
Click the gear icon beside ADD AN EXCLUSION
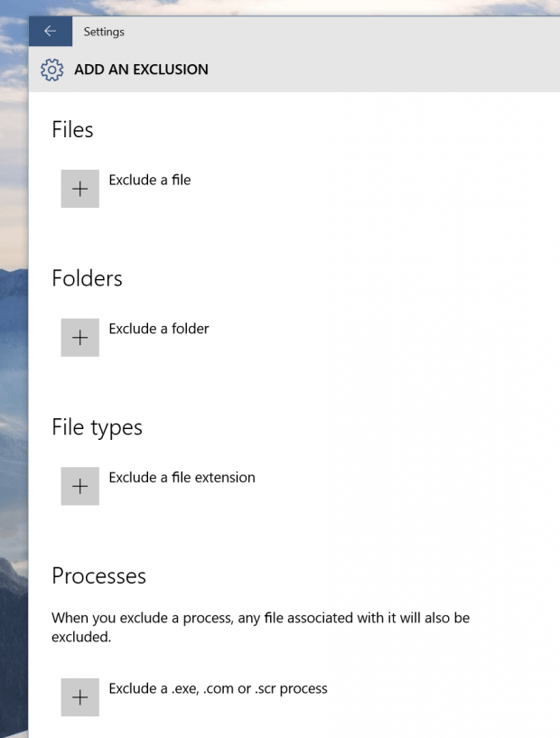[52, 70]
